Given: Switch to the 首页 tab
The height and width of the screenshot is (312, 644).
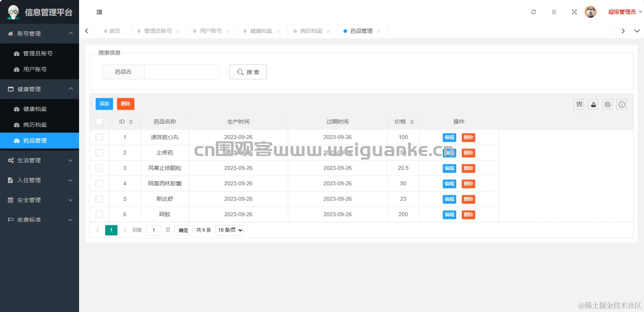Looking at the screenshot, I should 112,31.
